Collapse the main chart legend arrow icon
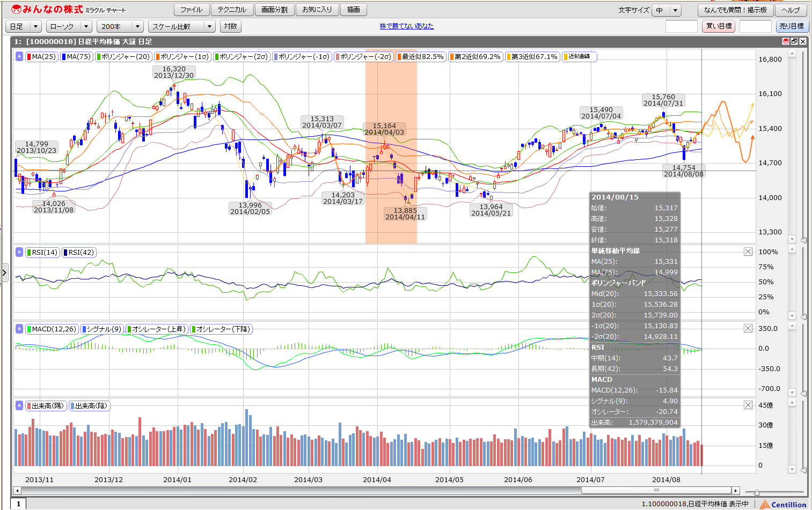 click(19, 56)
